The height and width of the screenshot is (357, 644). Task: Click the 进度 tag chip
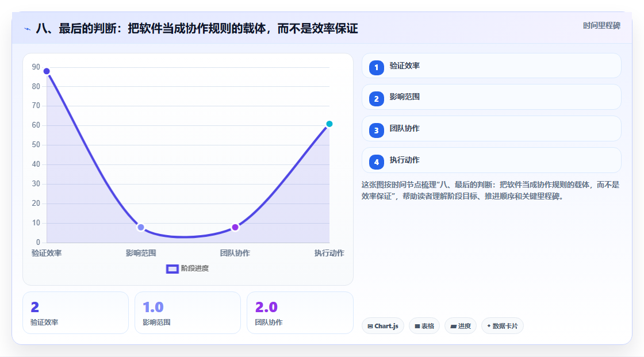point(461,326)
